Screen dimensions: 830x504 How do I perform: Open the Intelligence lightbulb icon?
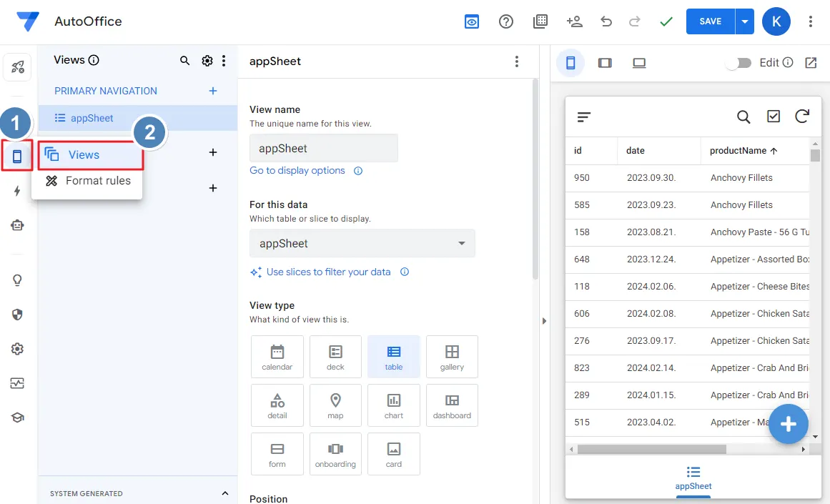tap(17, 280)
